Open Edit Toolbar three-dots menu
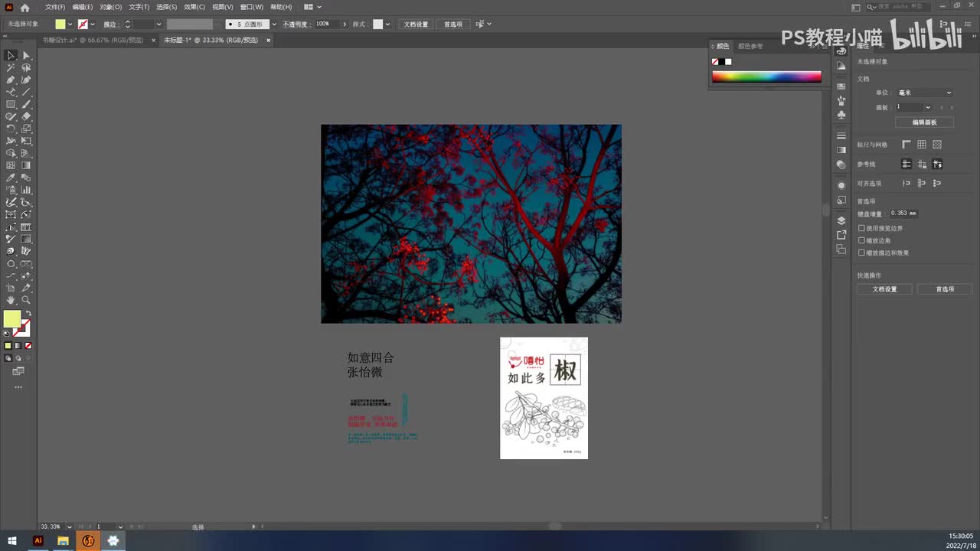This screenshot has width=980, height=551. point(18,387)
